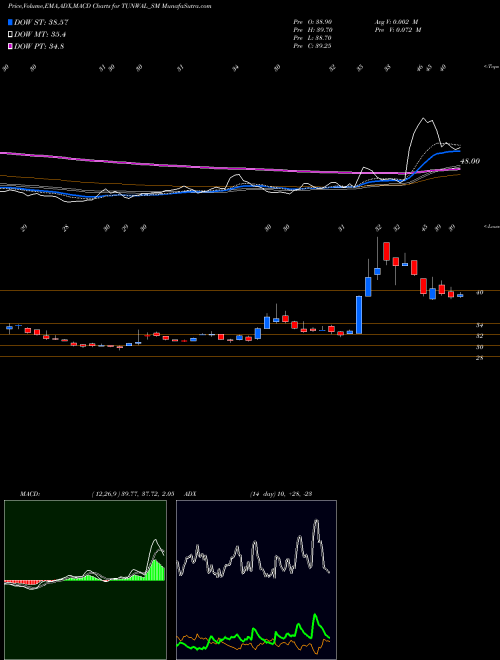Click the blue DOW ST legend swatch

[x=10, y=22]
